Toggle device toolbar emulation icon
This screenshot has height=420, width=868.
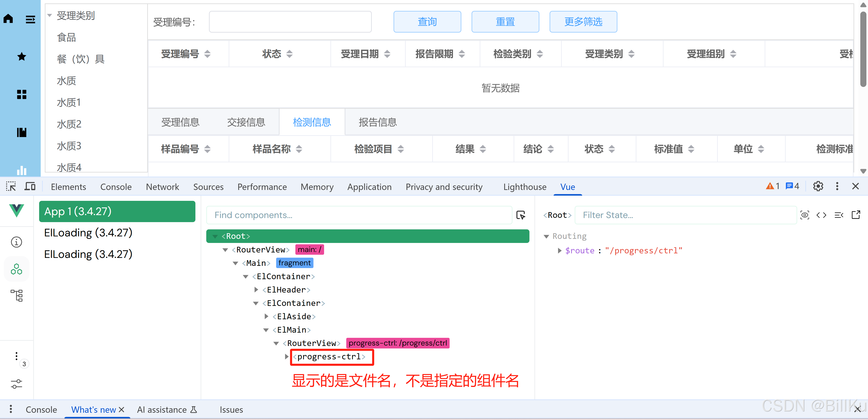pyautogui.click(x=30, y=186)
